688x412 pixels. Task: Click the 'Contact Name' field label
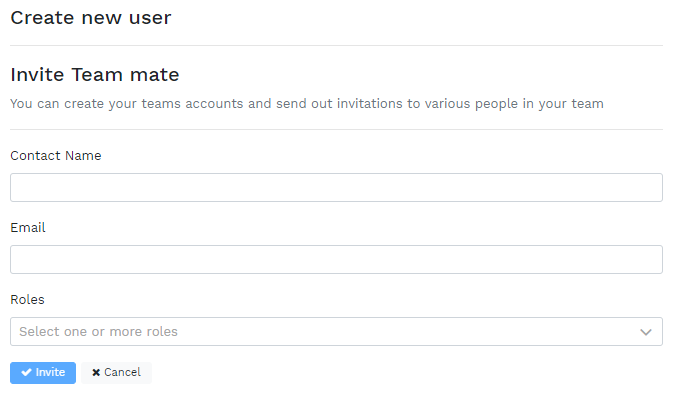(x=56, y=156)
